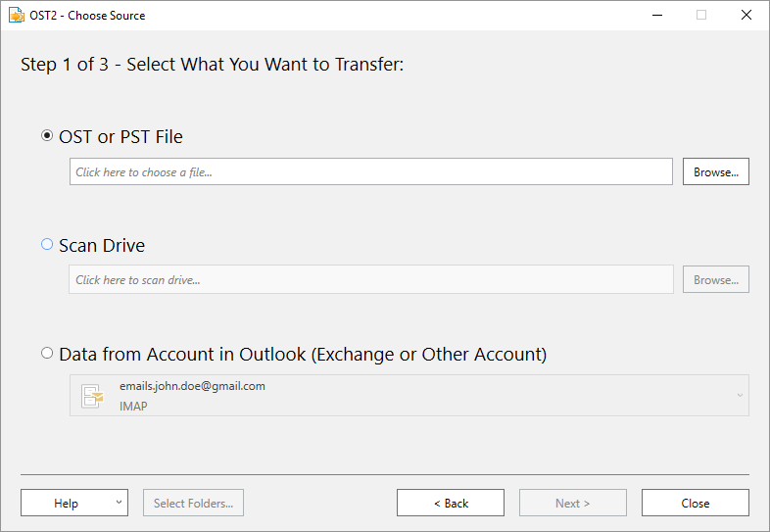The width and height of the screenshot is (770, 532).
Task: Click the 'Click here to scan drive' field
Action: click(370, 279)
